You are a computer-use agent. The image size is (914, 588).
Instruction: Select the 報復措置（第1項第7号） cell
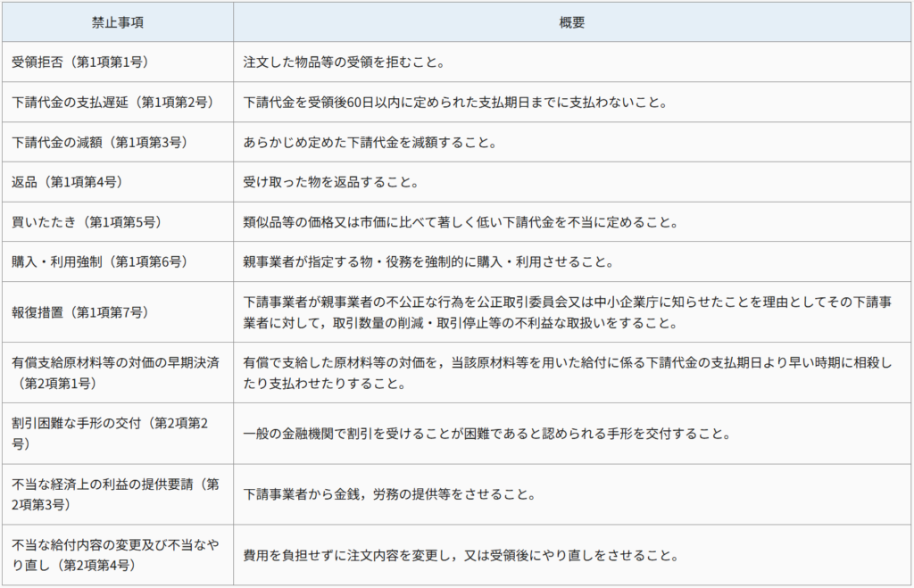(x=79, y=312)
